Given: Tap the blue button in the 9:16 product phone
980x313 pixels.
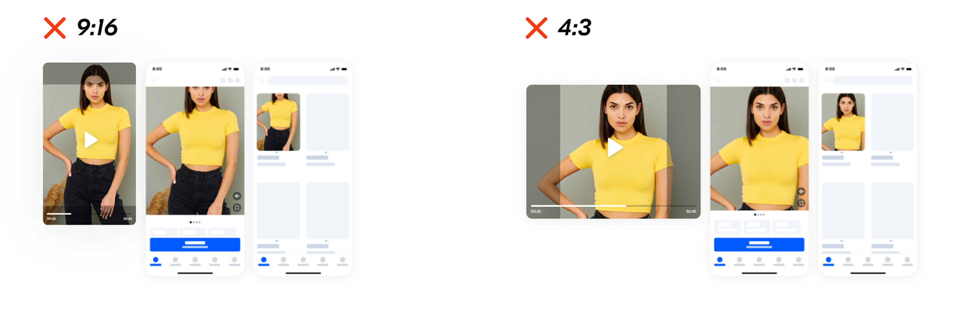Looking at the screenshot, I should tap(195, 244).
